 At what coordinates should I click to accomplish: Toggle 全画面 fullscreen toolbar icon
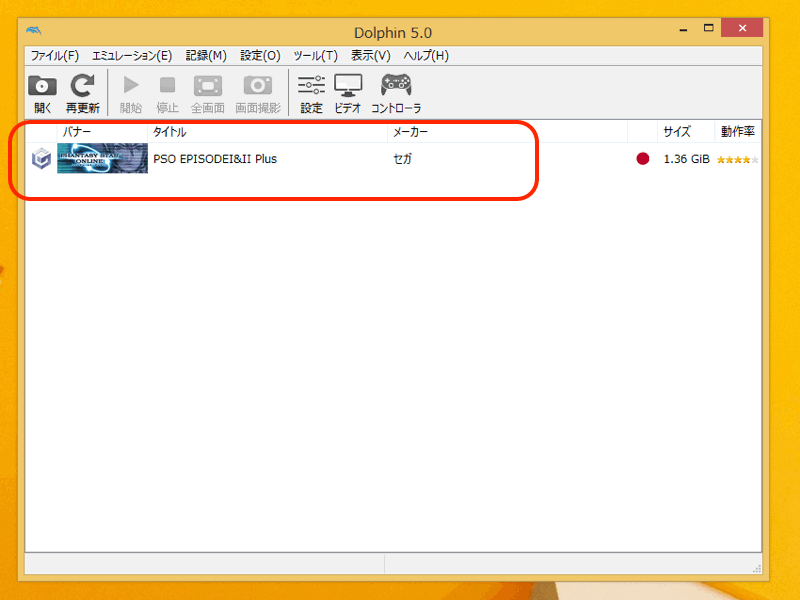coord(208,93)
